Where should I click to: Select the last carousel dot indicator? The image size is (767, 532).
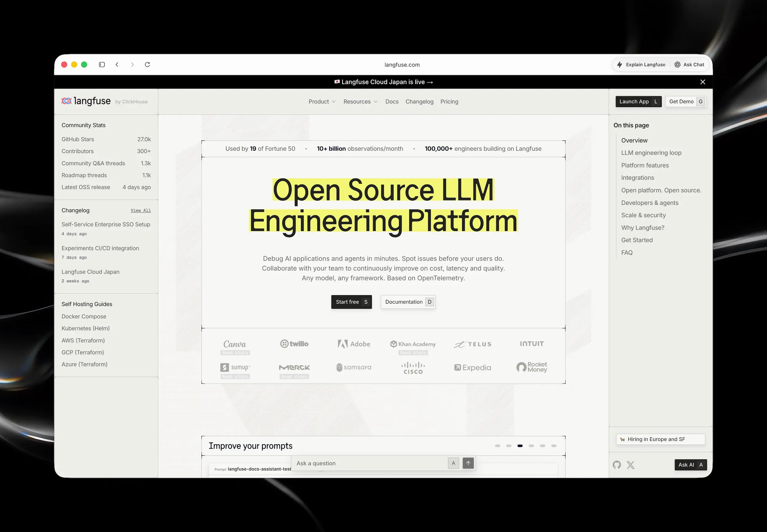pyautogui.click(x=554, y=446)
